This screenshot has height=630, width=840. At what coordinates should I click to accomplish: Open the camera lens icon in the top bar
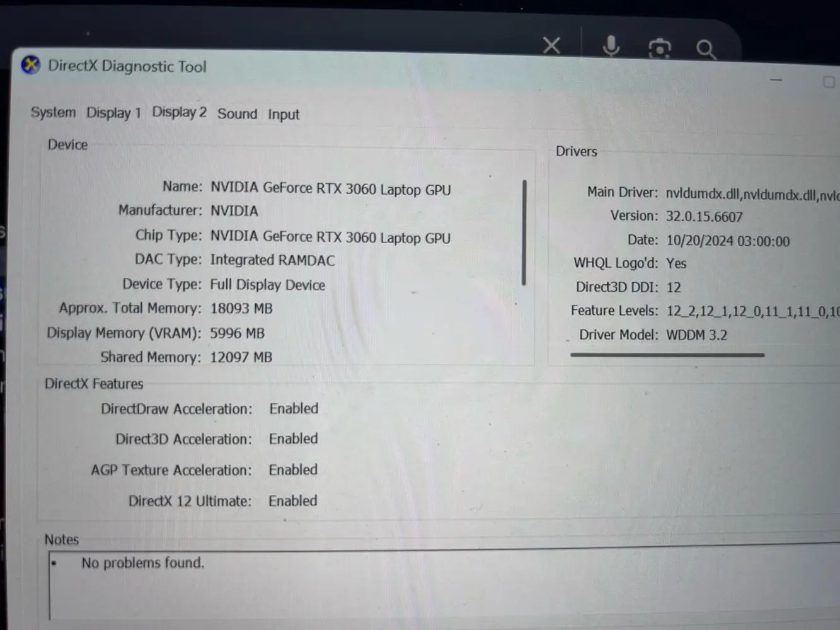click(659, 48)
